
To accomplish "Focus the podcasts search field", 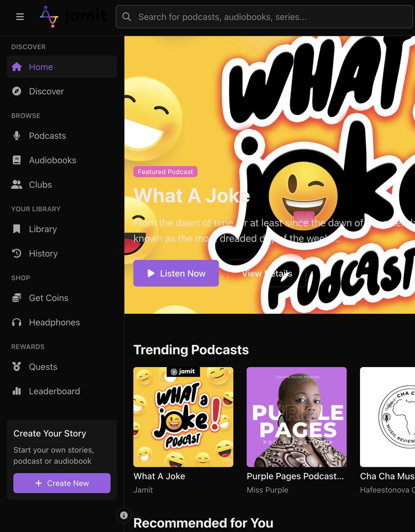I will tap(264, 17).
